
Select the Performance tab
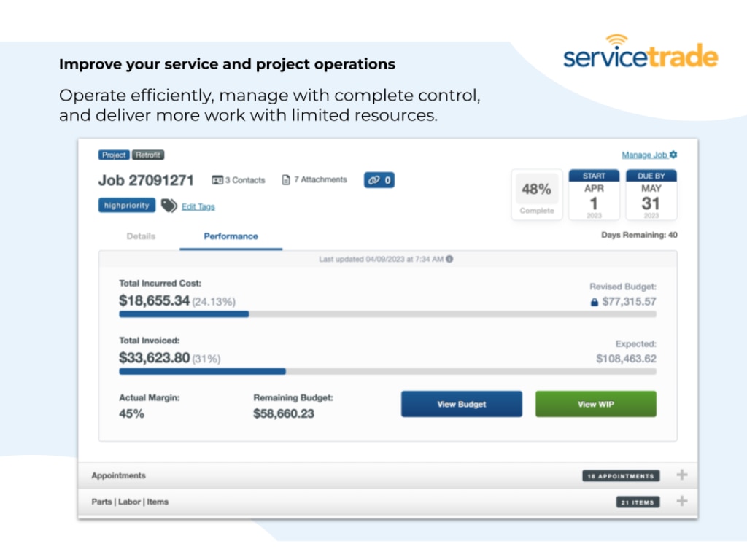point(231,236)
